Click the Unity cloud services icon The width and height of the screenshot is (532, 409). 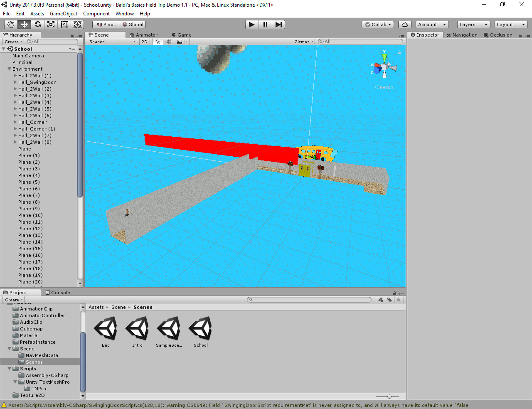point(404,24)
